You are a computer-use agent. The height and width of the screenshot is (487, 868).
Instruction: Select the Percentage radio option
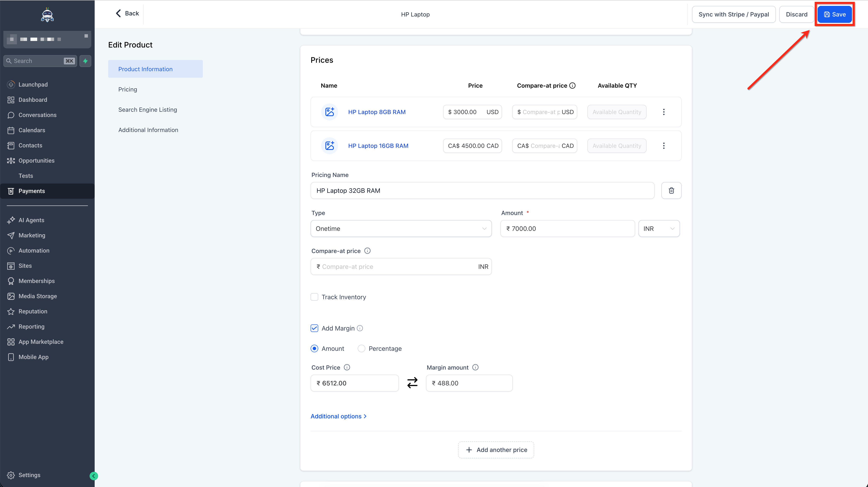(361, 349)
